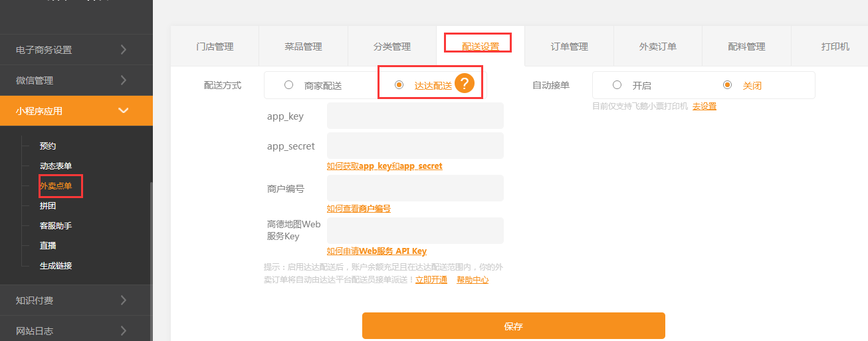
Task: Click the 去设置 printer link
Action: click(x=704, y=106)
